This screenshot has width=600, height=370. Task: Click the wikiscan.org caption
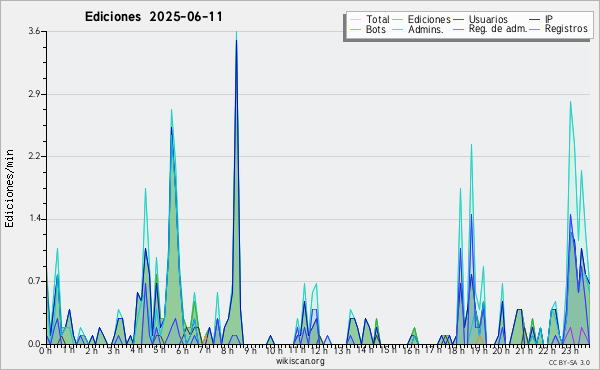[300, 361]
